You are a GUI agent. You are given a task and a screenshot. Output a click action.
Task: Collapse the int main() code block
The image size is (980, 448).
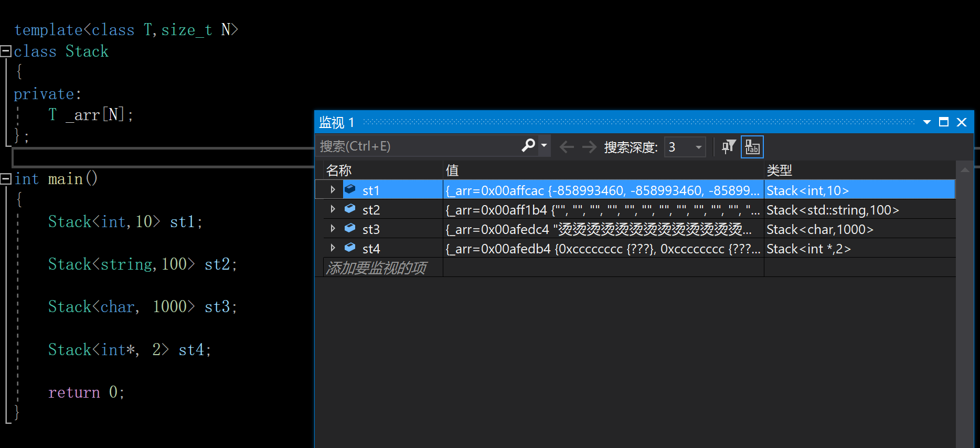pos(6,179)
